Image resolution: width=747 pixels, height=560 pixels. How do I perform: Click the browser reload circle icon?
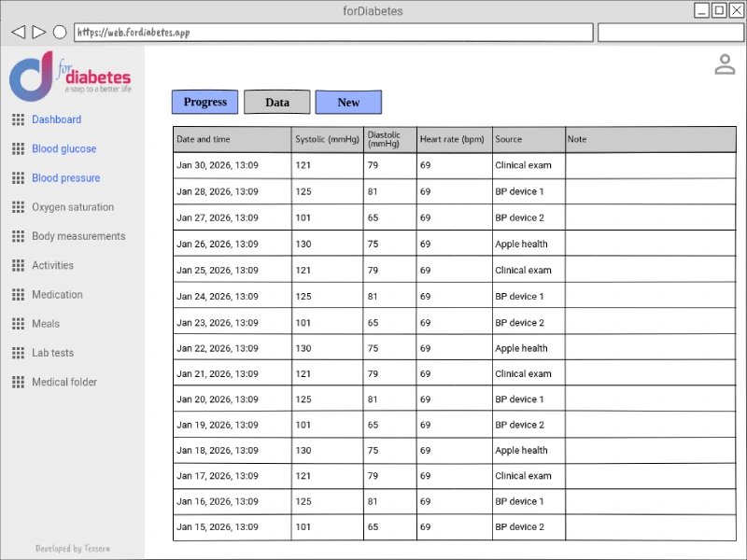[60, 32]
